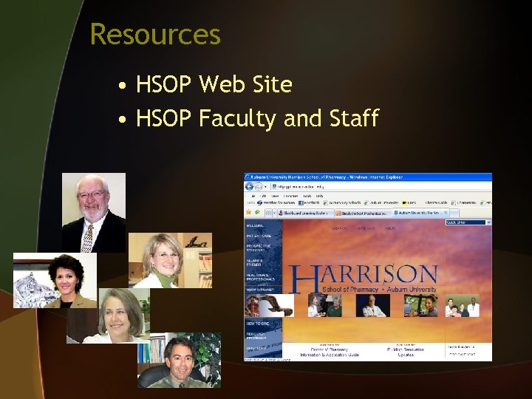The height and width of the screenshot is (399, 532).
Task: Click photo of blonde woman with glasses
Action: (171, 260)
